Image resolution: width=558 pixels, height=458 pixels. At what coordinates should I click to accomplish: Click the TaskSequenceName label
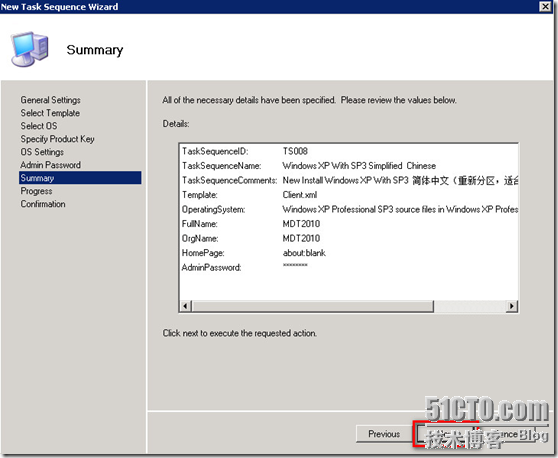tap(221, 166)
